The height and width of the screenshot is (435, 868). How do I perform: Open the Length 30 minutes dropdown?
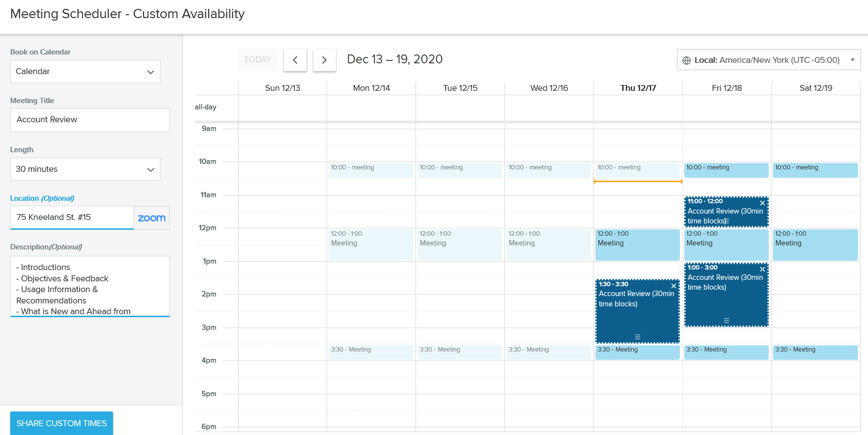point(85,169)
